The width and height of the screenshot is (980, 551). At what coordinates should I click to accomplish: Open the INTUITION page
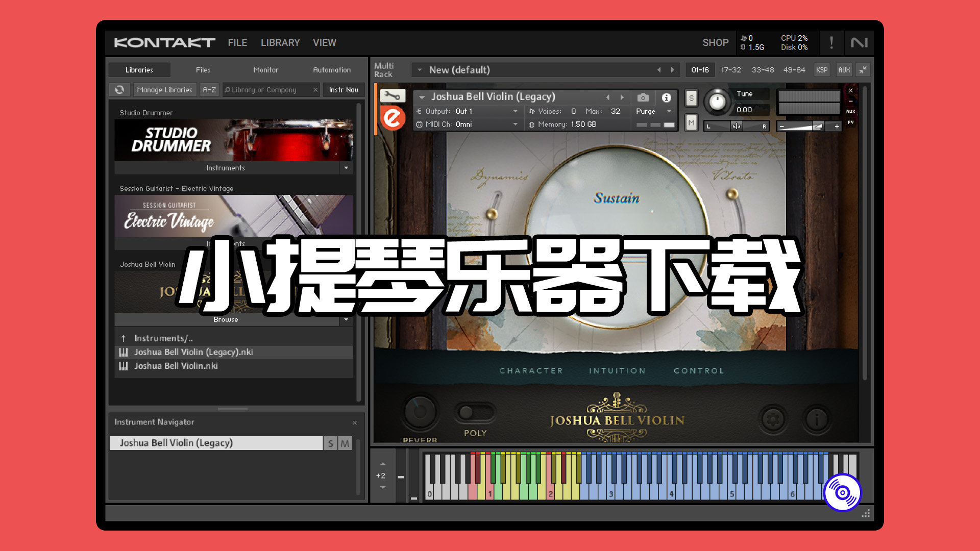point(617,371)
